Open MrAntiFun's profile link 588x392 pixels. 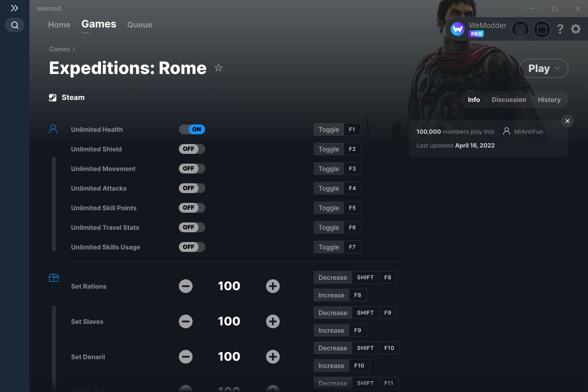(528, 131)
